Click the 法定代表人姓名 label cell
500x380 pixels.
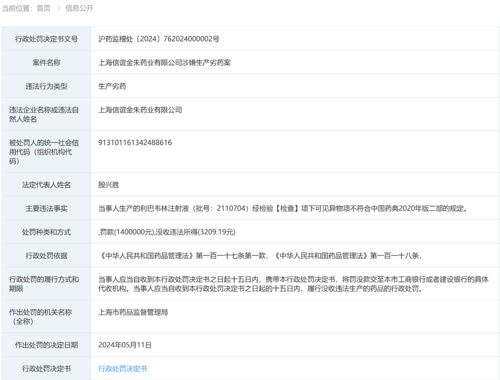click(46, 184)
